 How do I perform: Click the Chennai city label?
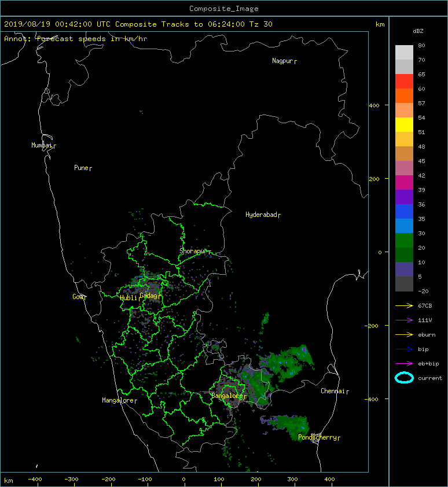(333, 391)
